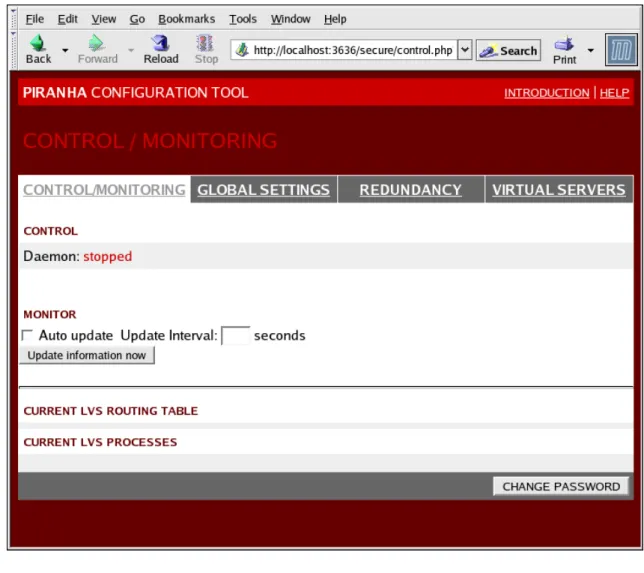Click the Stop traffic light icon

coord(205,43)
